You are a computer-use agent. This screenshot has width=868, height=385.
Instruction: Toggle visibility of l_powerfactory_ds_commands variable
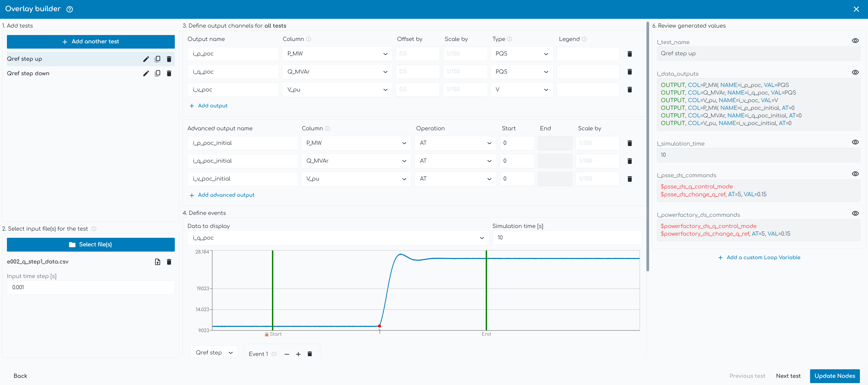click(x=855, y=213)
